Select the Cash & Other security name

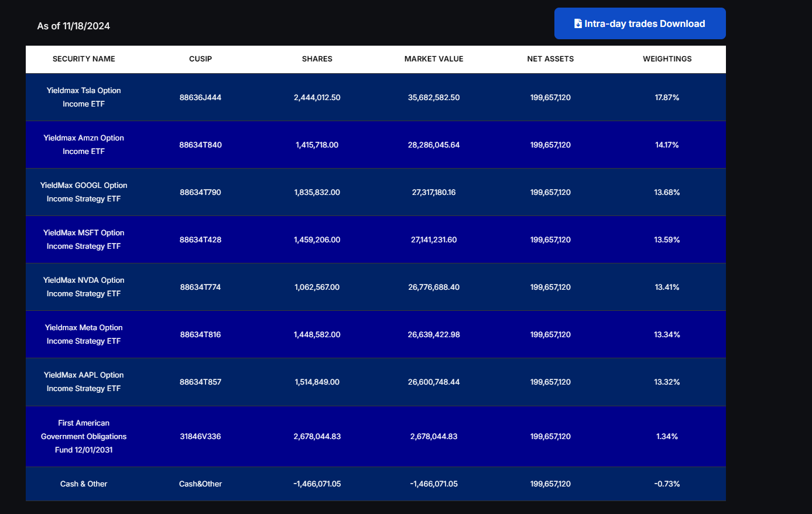point(84,484)
